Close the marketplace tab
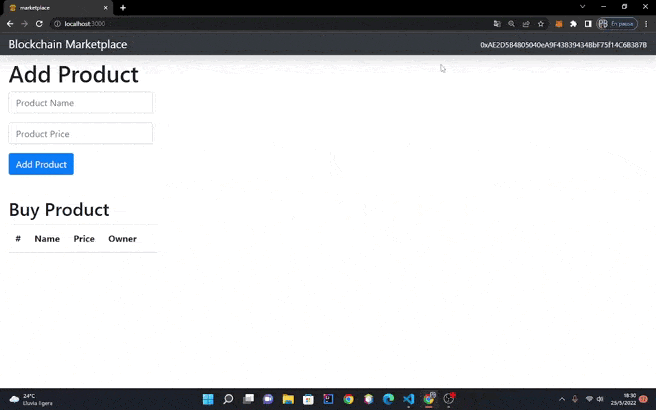The image size is (656, 410). [x=105, y=8]
